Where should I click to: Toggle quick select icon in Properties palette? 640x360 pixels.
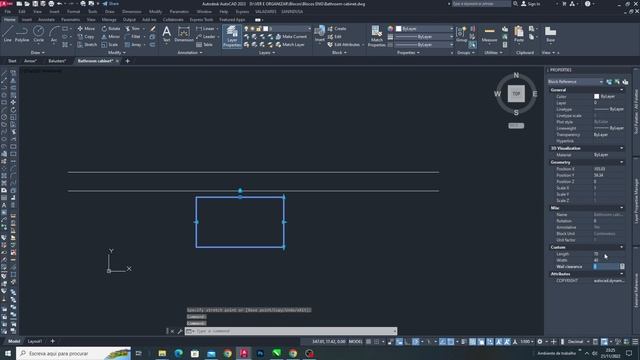[x=625, y=82]
